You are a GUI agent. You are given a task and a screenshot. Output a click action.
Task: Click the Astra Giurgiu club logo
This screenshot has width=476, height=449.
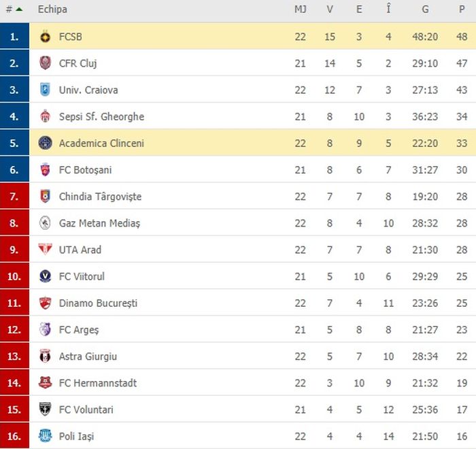46,356
